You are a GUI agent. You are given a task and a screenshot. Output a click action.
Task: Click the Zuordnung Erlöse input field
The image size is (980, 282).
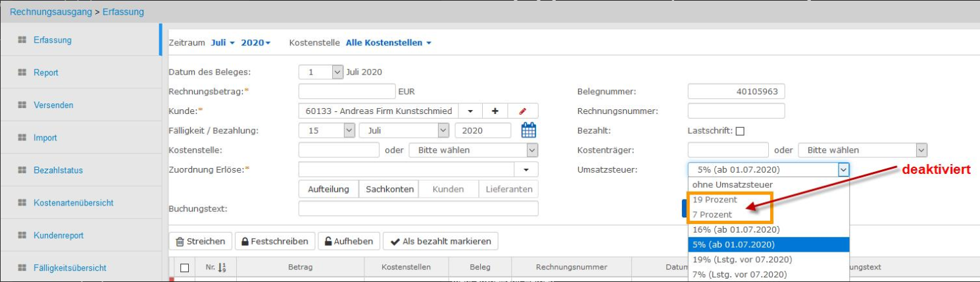[406, 169]
